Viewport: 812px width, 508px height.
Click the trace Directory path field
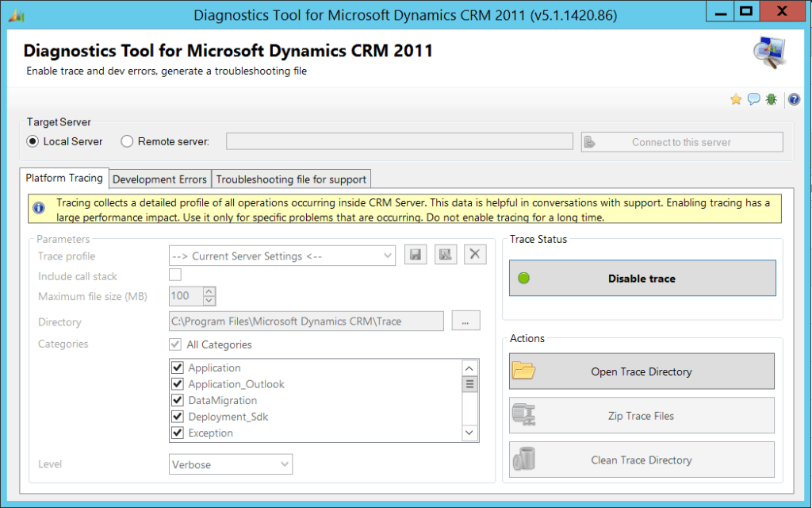pyautogui.click(x=306, y=321)
